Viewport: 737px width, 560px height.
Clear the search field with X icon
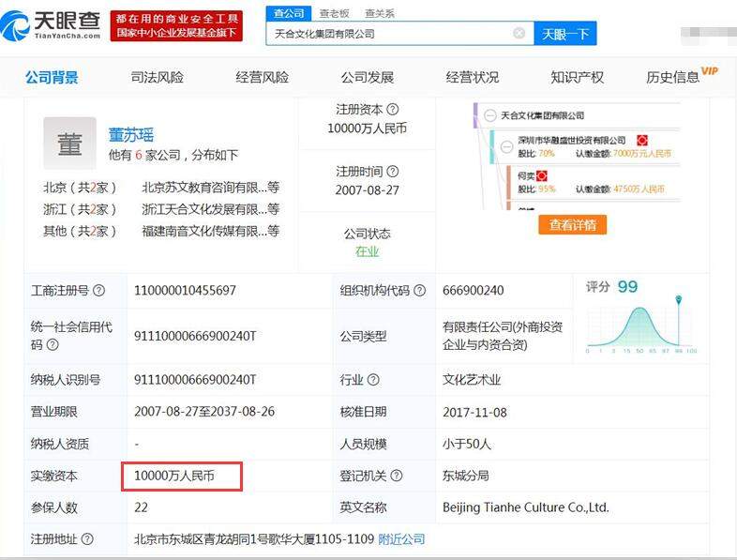click(x=519, y=33)
